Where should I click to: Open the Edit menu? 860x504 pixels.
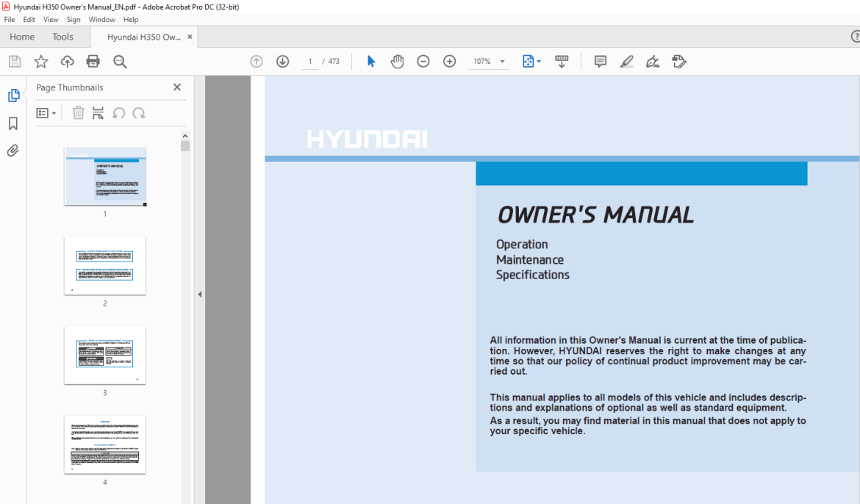click(29, 19)
